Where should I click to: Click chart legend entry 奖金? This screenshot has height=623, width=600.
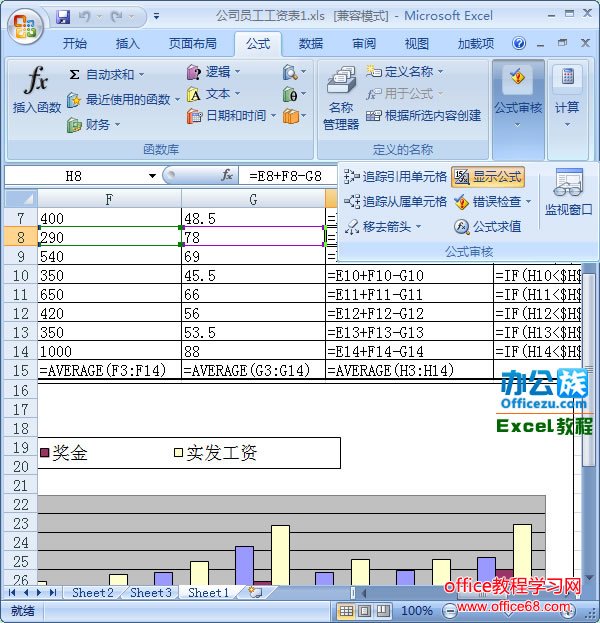(x=64, y=453)
